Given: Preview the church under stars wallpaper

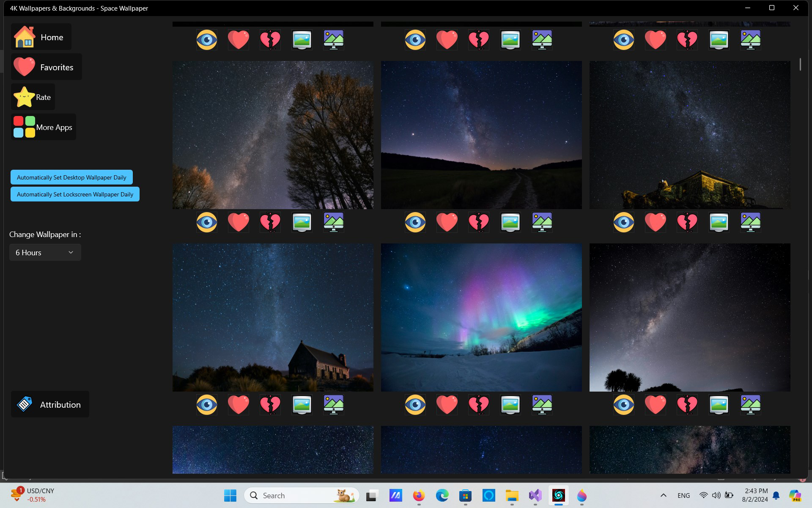Looking at the screenshot, I should [x=207, y=405].
